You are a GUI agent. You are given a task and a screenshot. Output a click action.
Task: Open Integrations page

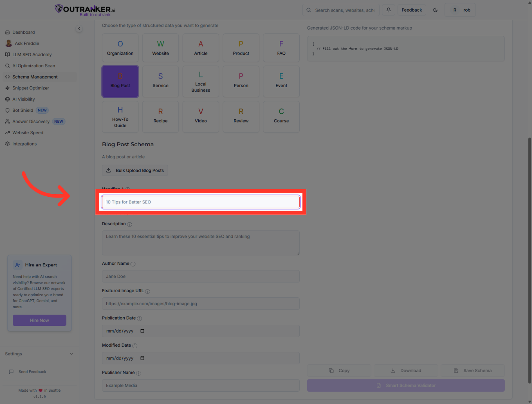40,144
